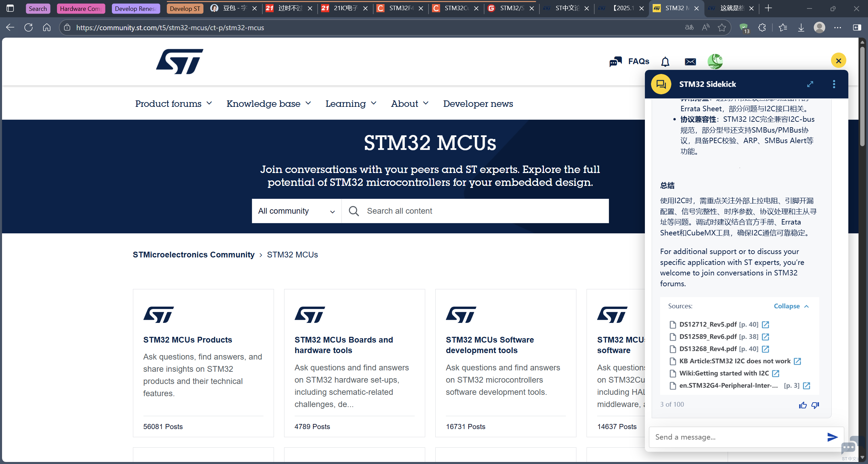Close the Sidekick chat with yellow X
The image size is (868, 464).
839,61
